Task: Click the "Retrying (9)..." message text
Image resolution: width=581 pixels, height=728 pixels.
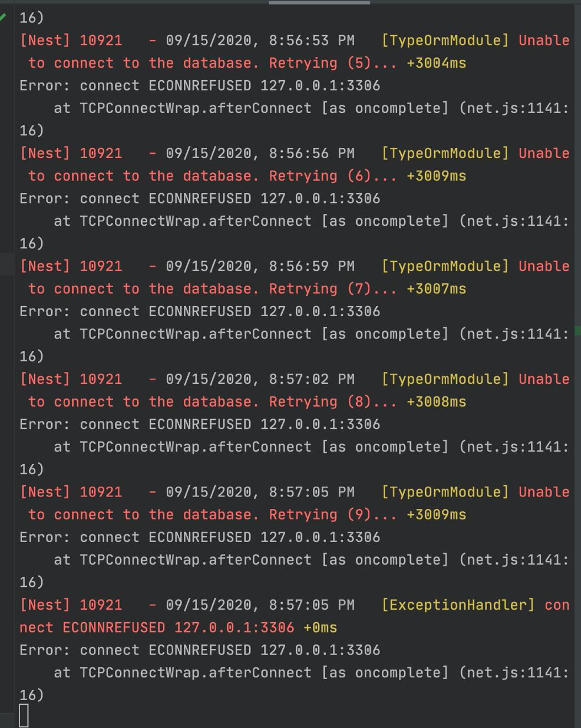Action: point(332,515)
